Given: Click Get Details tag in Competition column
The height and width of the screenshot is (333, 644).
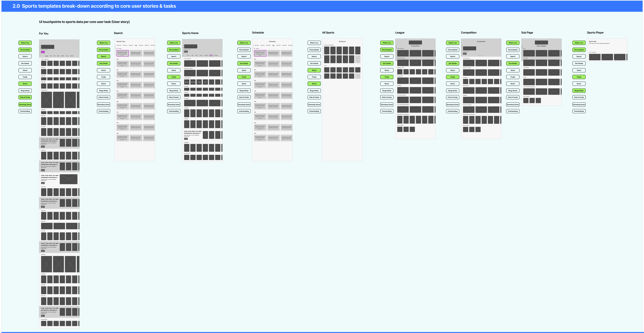Looking at the screenshot, I should point(453,63).
